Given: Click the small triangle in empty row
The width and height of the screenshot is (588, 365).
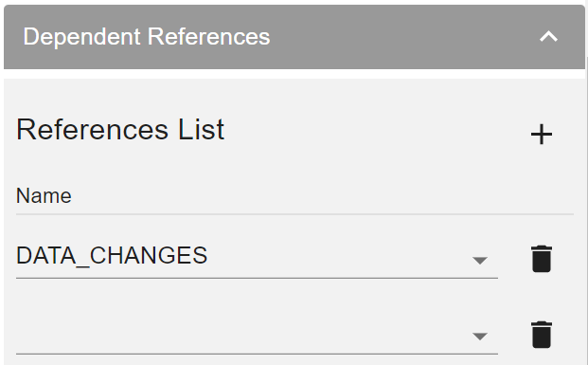Looking at the screenshot, I should pyautogui.click(x=480, y=337).
